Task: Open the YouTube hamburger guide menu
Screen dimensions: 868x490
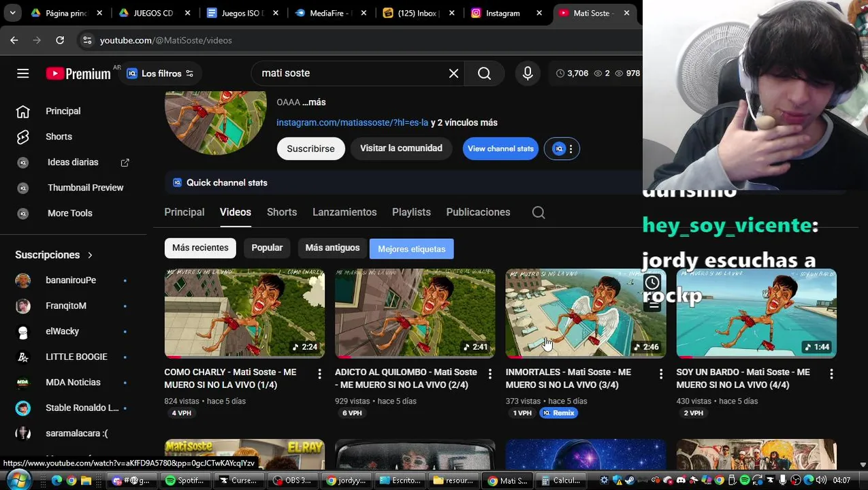Action: point(23,73)
